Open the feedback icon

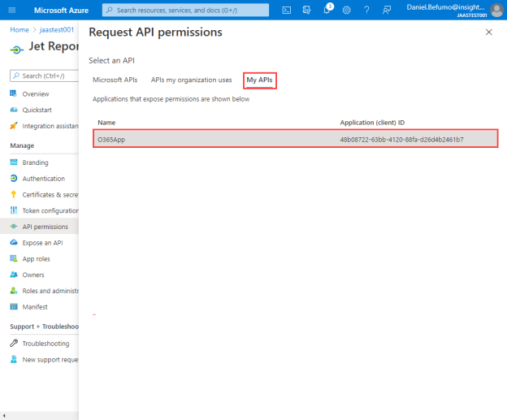coord(387,10)
